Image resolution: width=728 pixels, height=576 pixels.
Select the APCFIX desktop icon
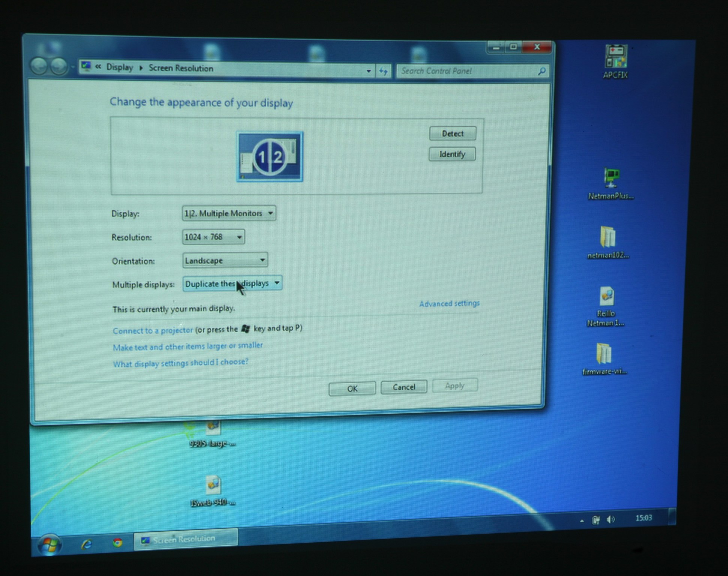pyautogui.click(x=615, y=62)
